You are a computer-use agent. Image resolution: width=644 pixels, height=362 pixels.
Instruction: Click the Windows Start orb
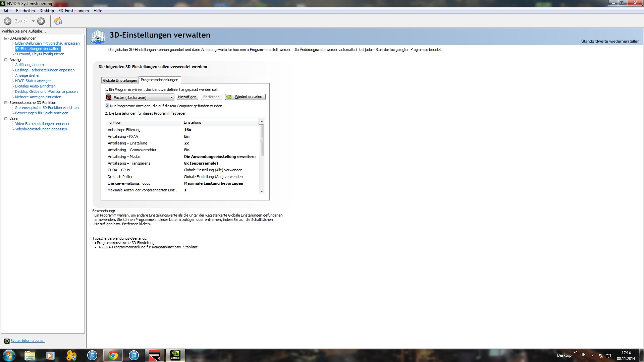pyautogui.click(x=9, y=355)
